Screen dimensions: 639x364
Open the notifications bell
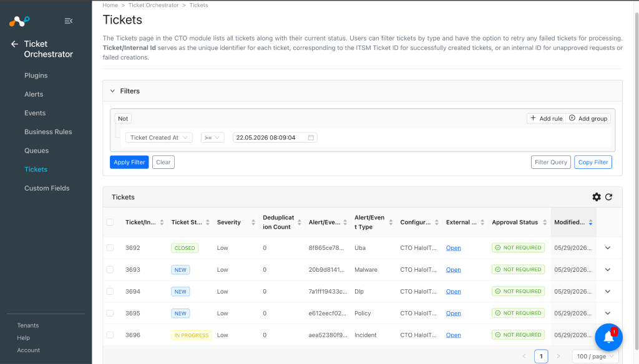coord(609,337)
